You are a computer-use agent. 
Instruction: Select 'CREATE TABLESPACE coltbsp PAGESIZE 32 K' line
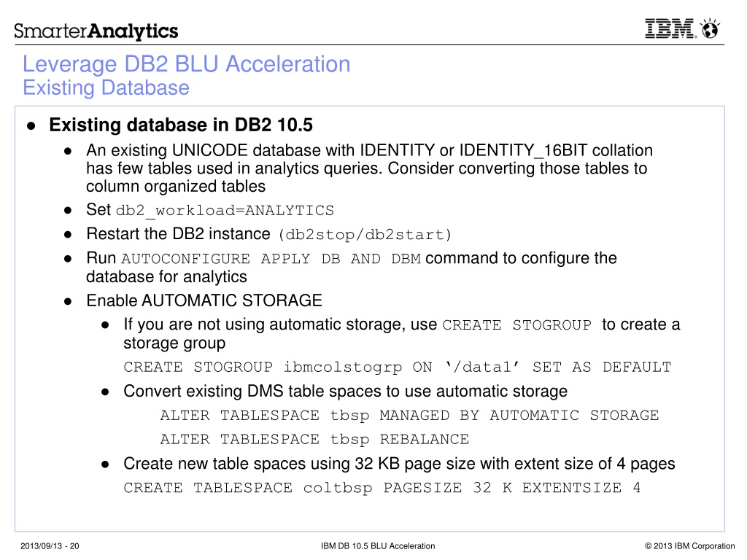pyautogui.click(x=382, y=488)
